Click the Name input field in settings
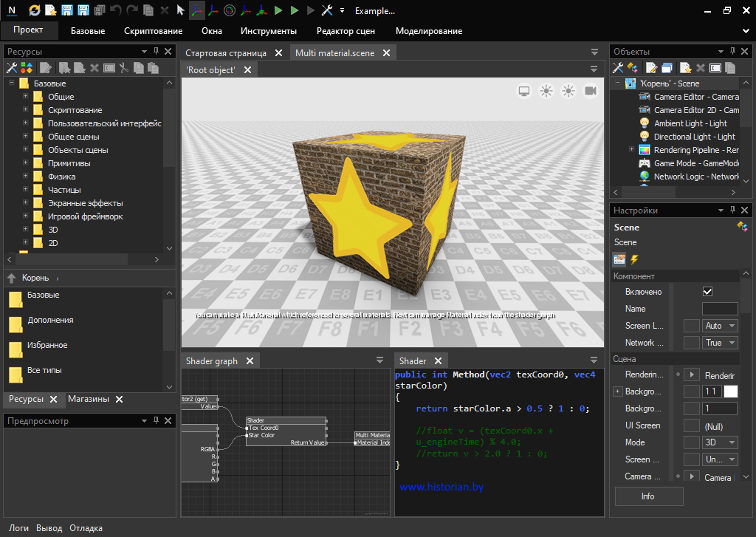The image size is (756, 537). coord(719,309)
